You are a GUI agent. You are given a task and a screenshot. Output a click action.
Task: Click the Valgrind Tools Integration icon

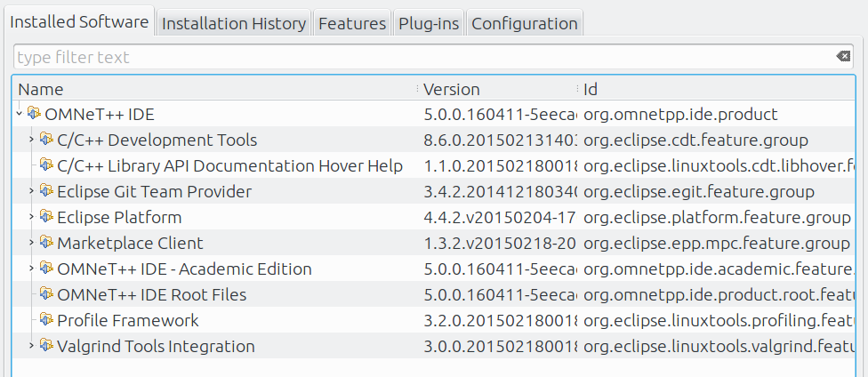46,346
